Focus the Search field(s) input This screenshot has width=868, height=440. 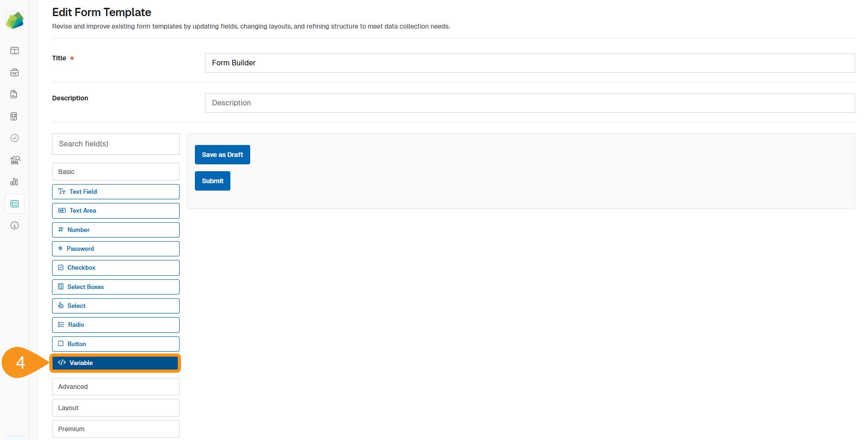tap(116, 144)
